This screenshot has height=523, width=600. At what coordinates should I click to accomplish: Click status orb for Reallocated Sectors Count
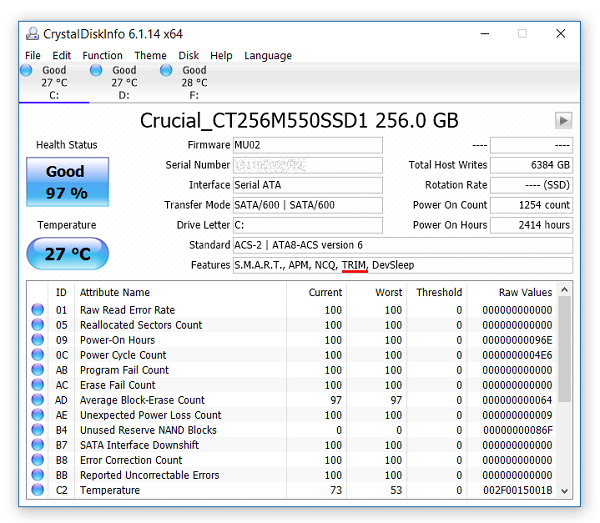(x=38, y=324)
